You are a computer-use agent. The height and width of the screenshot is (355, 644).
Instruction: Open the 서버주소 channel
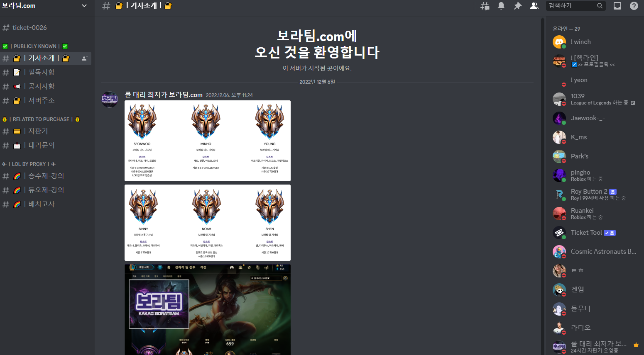click(46, 101)
